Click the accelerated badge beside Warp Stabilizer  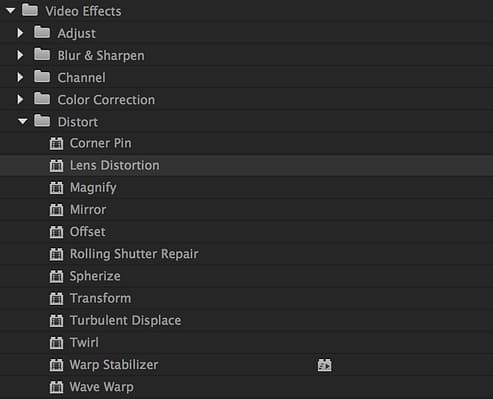click(324, 365)
